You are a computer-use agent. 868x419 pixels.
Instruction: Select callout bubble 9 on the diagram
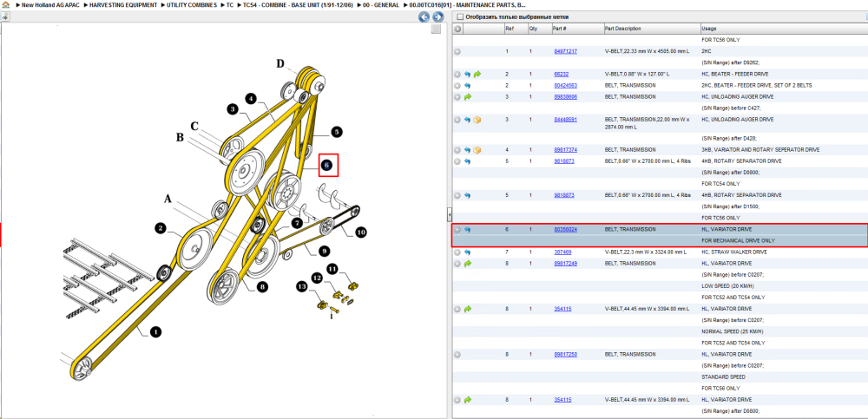(325, 251)
